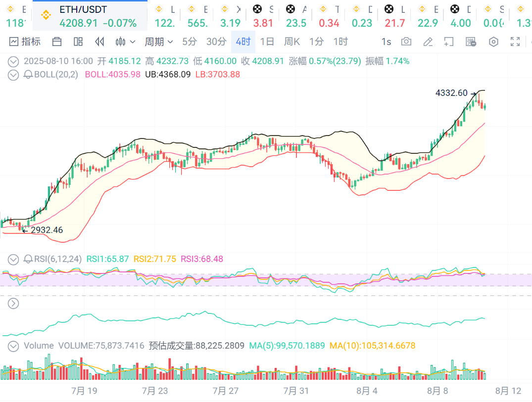Expand the collapsed indicator panel arrow
The height and width of the screenshot is (402, 532).
[13, 304]
